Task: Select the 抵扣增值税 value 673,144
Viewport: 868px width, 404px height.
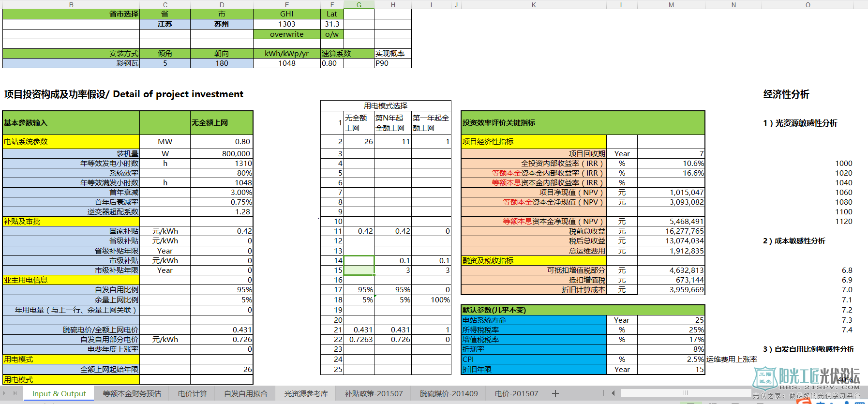Action: click(x=671, y=280)
